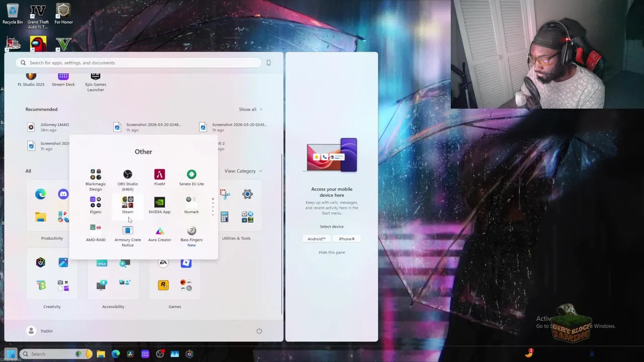Open Microsoft Edge from the taskbar

tap(116, 354)
